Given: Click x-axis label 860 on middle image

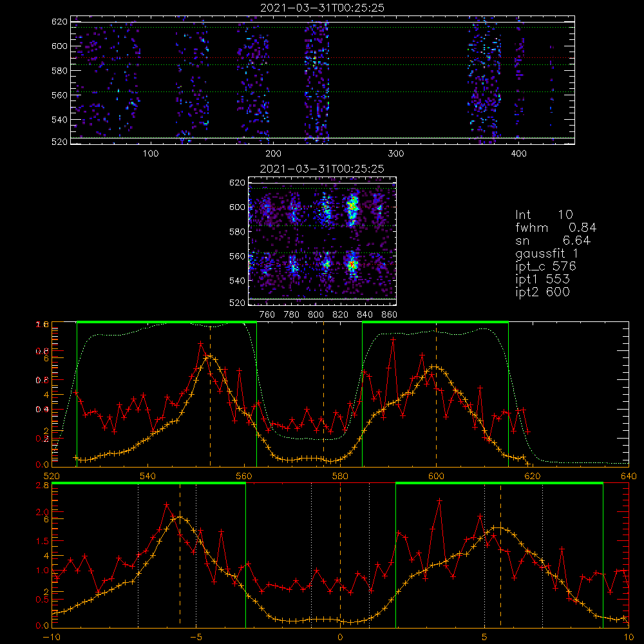Looking at the screenshot, I should pyautogui.click(x=390, y=315).
